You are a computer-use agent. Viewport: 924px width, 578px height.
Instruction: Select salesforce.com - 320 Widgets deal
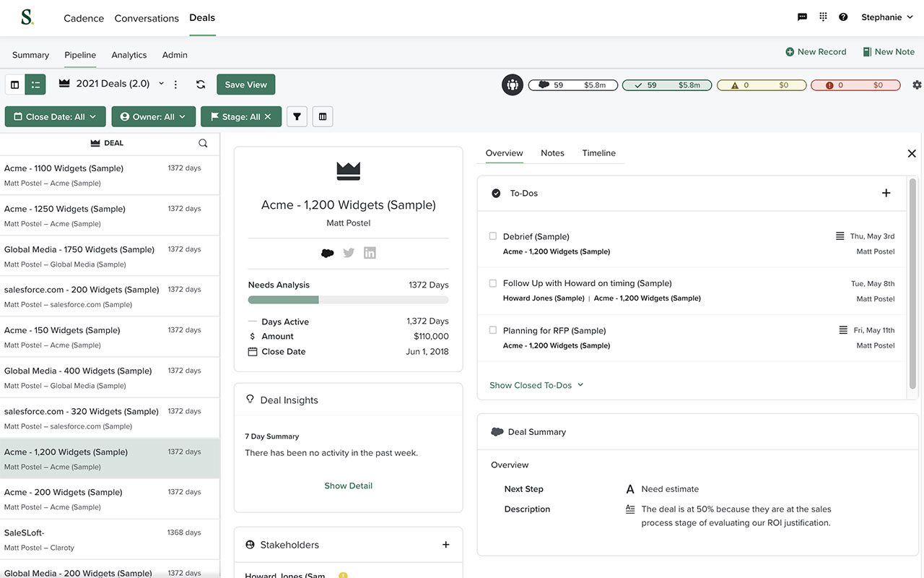(110, 418)
